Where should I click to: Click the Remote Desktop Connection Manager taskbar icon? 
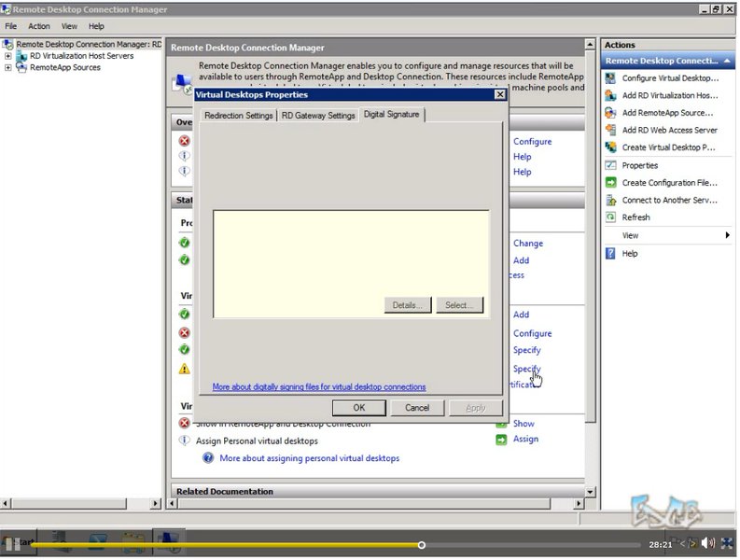click(169, 542)
